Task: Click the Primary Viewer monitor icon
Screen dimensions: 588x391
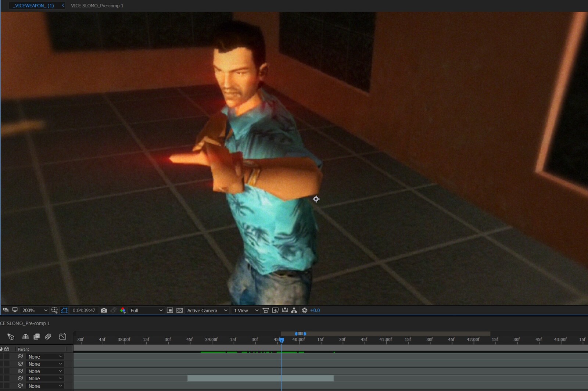Action: click(x=15, y=310)
